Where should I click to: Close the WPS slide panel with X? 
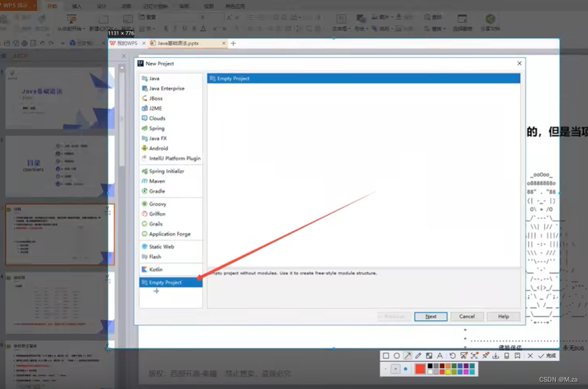(x=124, y=56)
